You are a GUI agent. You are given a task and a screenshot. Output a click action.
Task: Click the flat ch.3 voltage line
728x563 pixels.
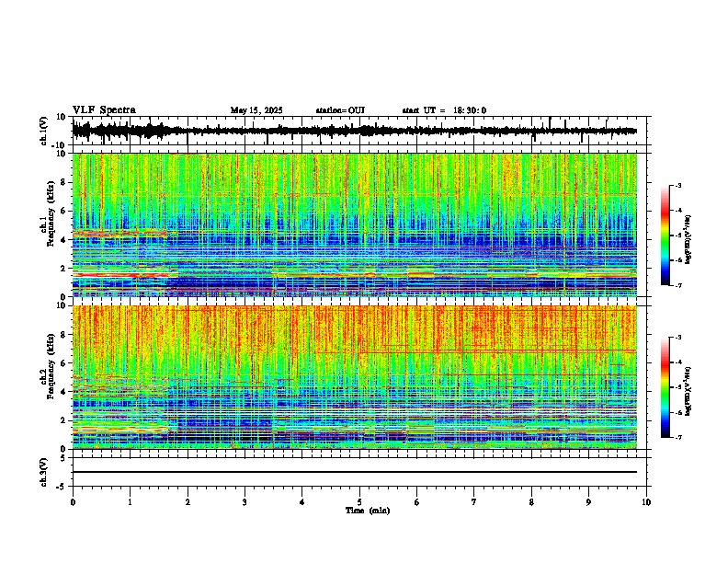click(355, 472)
